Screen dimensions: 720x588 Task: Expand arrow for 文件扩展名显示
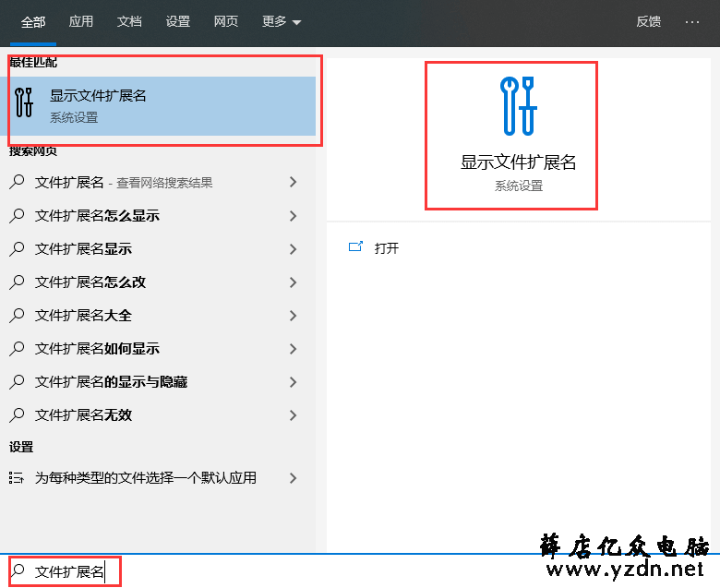(x=293, y=249)
